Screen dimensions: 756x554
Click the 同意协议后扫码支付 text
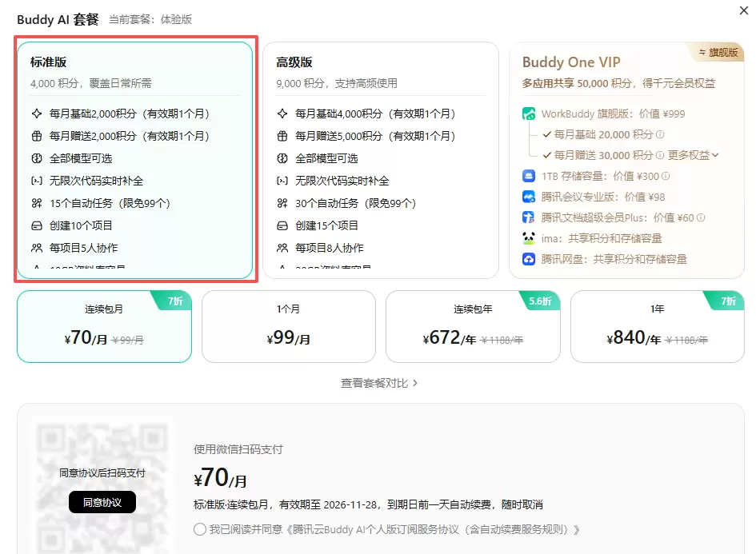click(x=102, y=473)
